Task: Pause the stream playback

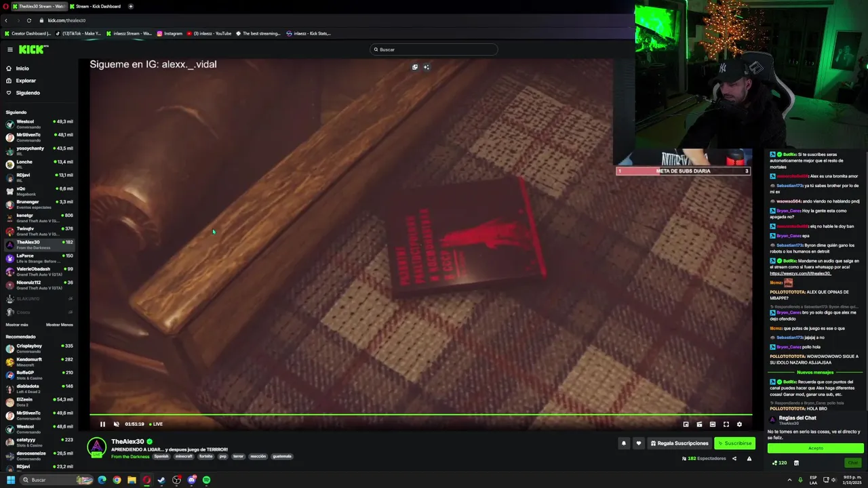Action: 102,424
